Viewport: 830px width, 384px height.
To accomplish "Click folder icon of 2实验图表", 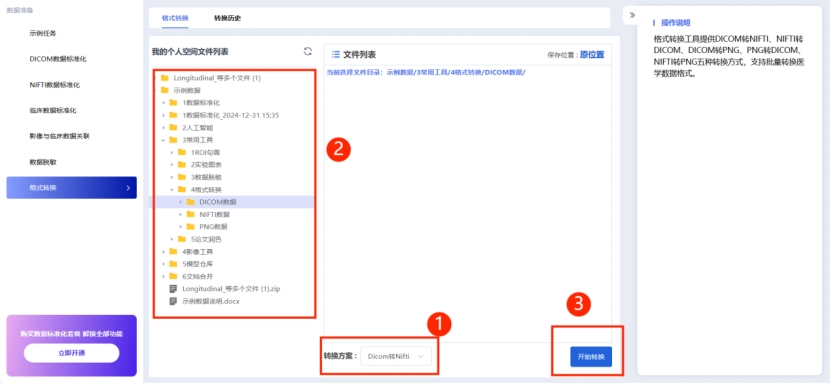I will point(182,165).
